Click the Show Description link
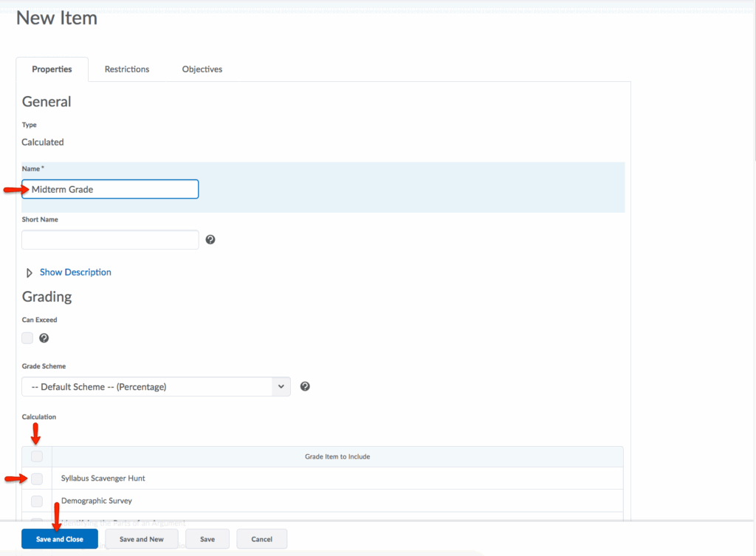 [x=75, y=272]
